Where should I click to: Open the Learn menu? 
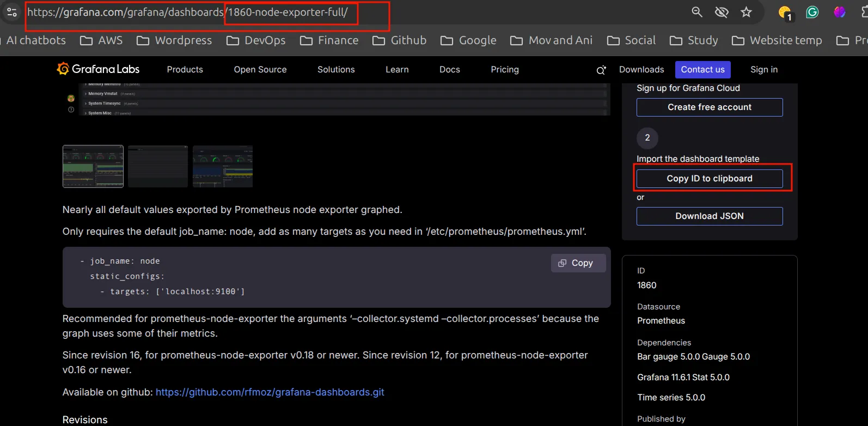coord(397,70)
